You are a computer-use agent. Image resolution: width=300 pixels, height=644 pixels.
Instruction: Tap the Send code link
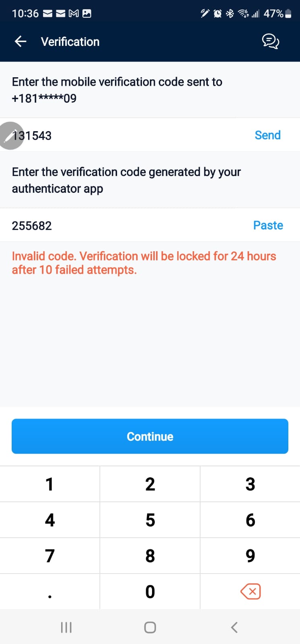tap(267, 135)
